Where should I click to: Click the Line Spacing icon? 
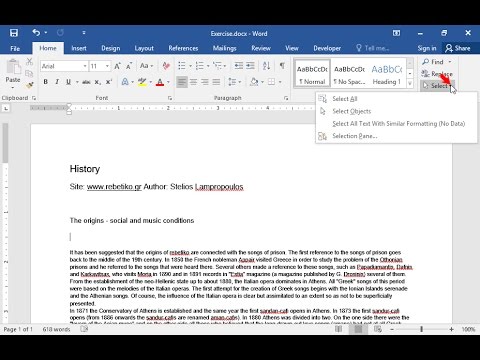232,82
